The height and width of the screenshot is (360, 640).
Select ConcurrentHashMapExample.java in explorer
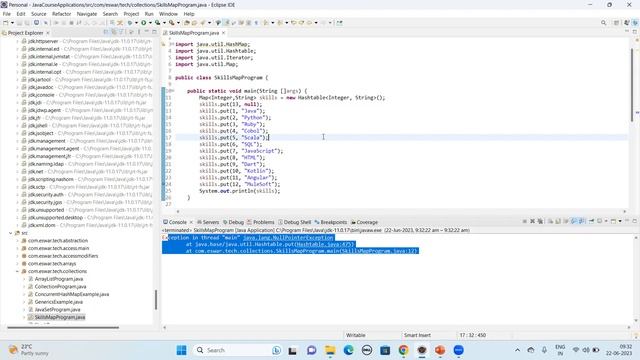point(71,294)
